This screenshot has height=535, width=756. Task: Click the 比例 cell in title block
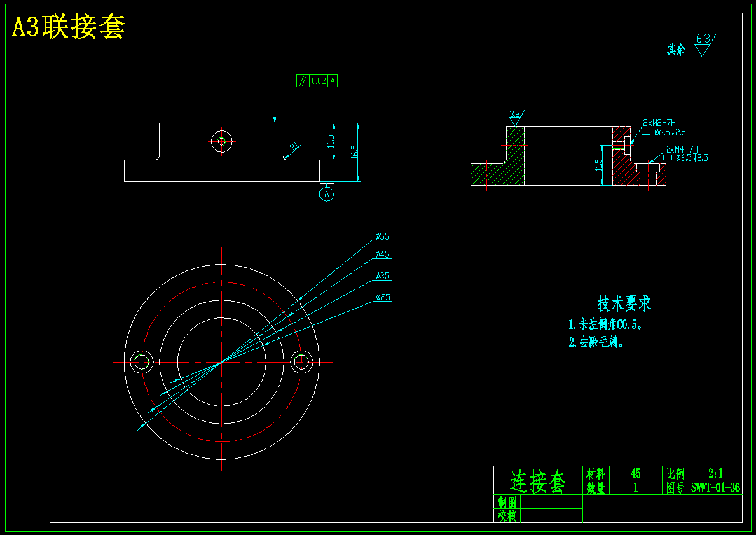point(675,473)
